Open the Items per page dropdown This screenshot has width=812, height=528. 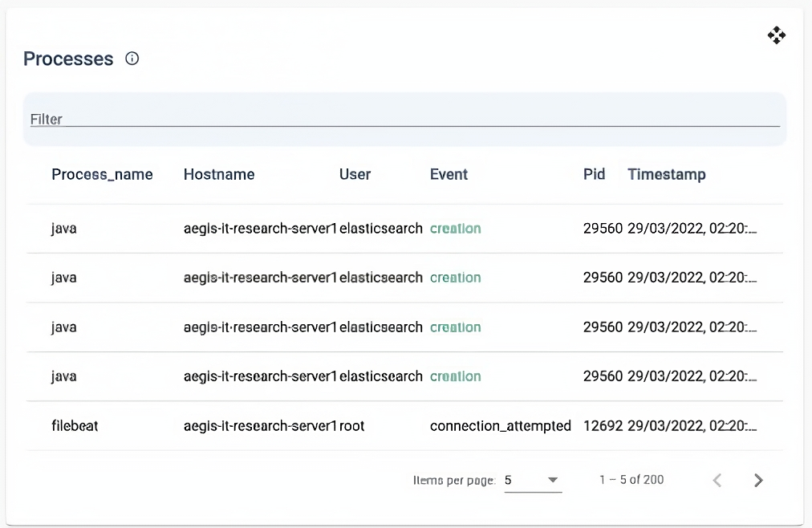click(533, 480)
